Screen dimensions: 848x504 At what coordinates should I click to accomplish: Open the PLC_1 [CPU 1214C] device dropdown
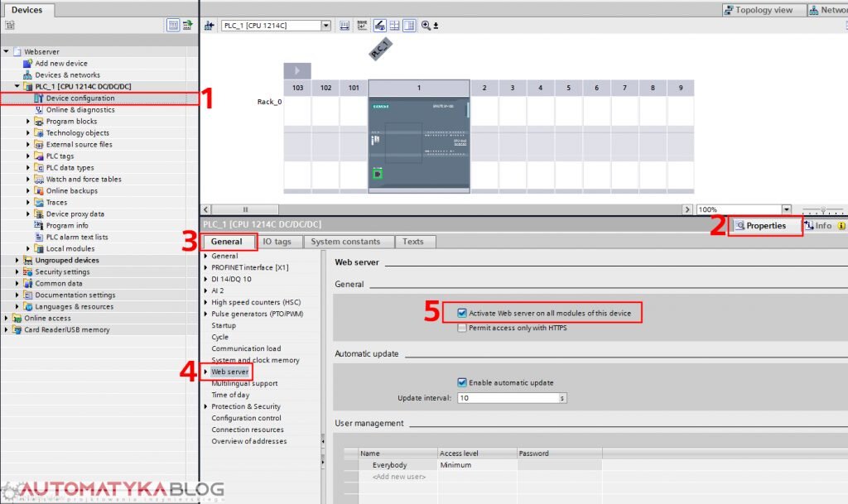pyautogui.click(x=325, y=26)
